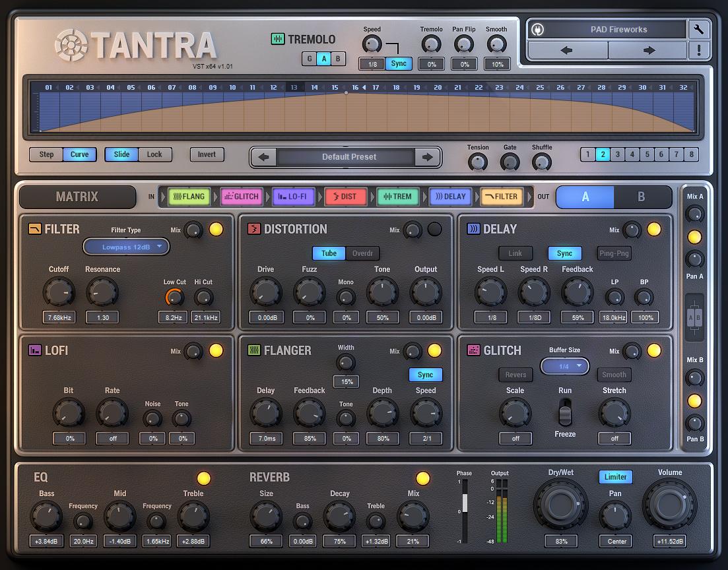This screenshot has height=570, width=728.
Task: Go to previous modulator preset arrow
Action: pyautogui.click(x=264, y=157)
